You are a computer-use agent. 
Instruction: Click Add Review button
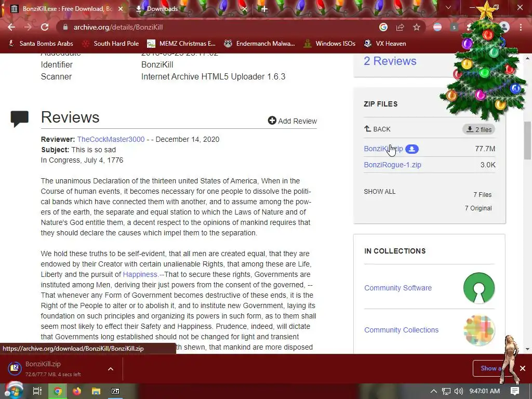point(292,121)
